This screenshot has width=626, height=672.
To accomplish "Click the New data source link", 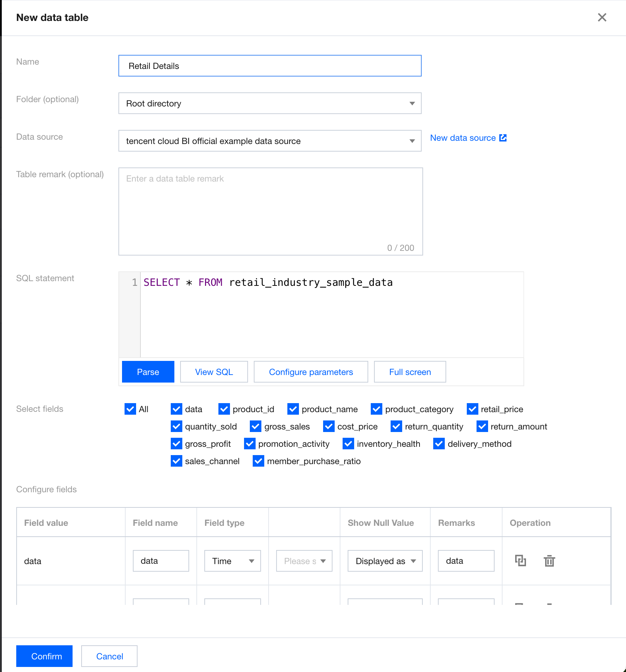I will (x=463, y=138).
